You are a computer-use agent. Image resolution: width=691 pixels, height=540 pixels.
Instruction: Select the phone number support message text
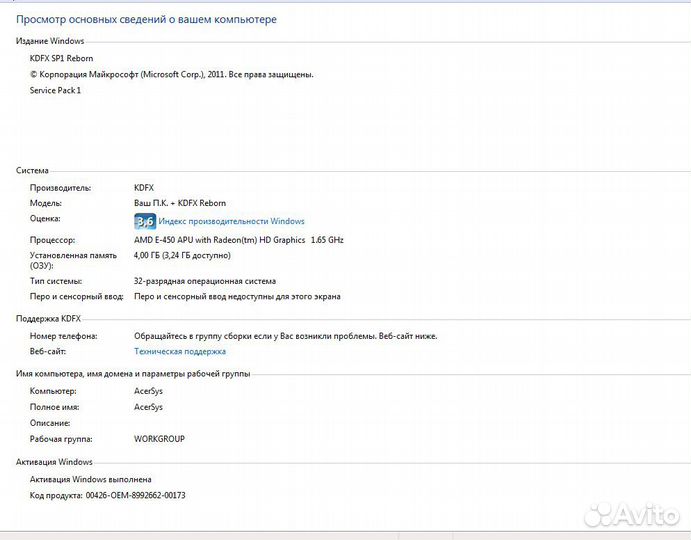tap(286, 336)
